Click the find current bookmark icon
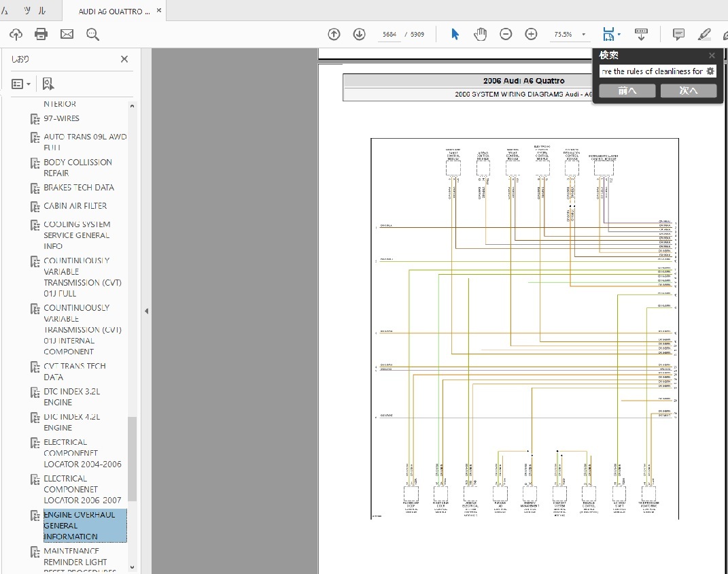The width and height of the screenshot is (728, 574). tap(48, 84)
